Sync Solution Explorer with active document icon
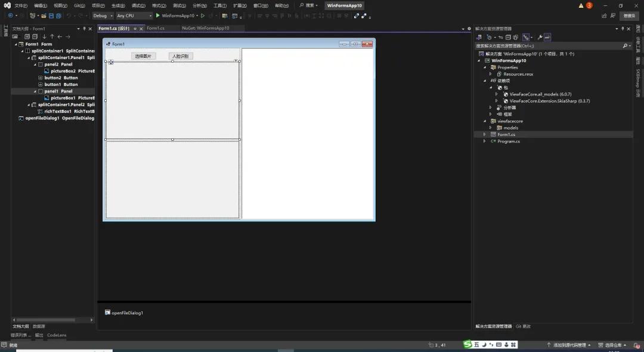Viewport: 644px width, 352px height. [500, 37]
